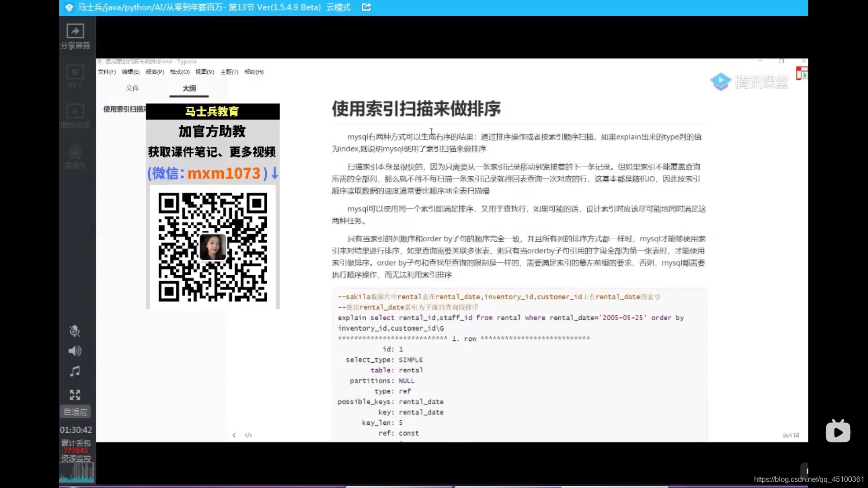Click the 'key_len: 5' output line
The image size is (868, 488).
pyautogui.click(x=382, y=422)
